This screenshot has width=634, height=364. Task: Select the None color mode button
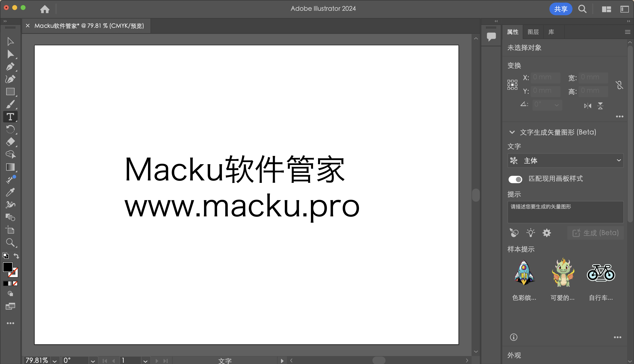point(15,283)
